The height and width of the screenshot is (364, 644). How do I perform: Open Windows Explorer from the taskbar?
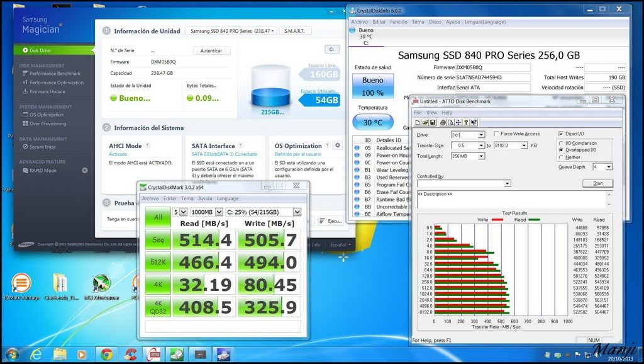coord(60,354)
